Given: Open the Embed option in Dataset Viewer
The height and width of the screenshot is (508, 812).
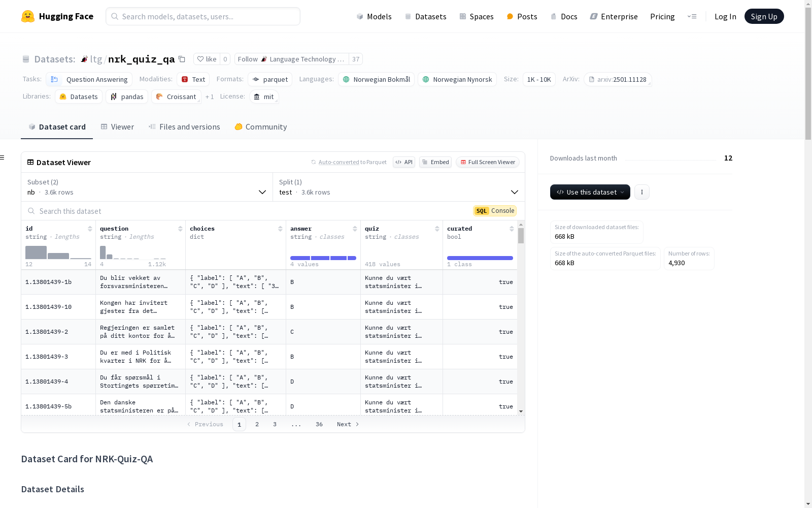Looking at the screenshot, I should (x=435, y=162).
